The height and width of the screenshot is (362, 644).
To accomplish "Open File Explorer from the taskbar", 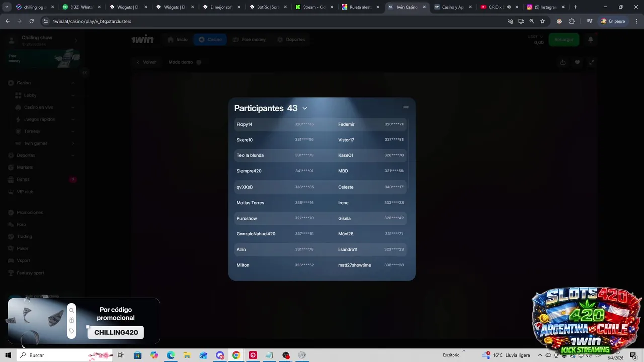I will 187,355.
